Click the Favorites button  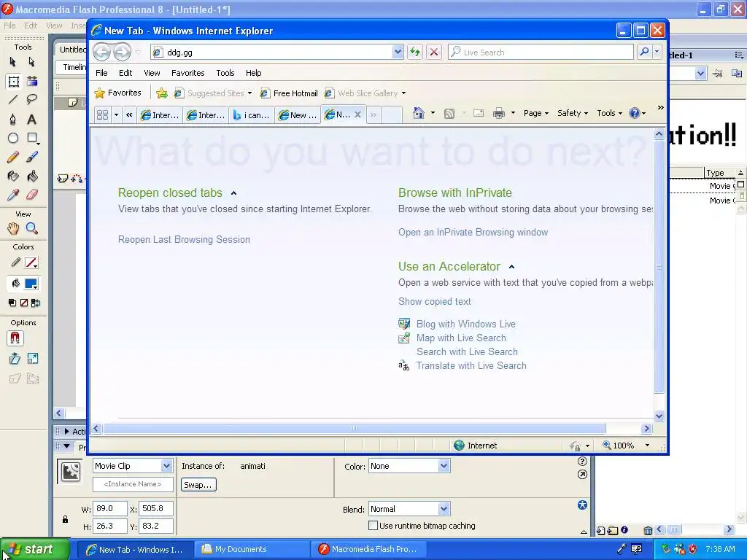coord(117,93)
